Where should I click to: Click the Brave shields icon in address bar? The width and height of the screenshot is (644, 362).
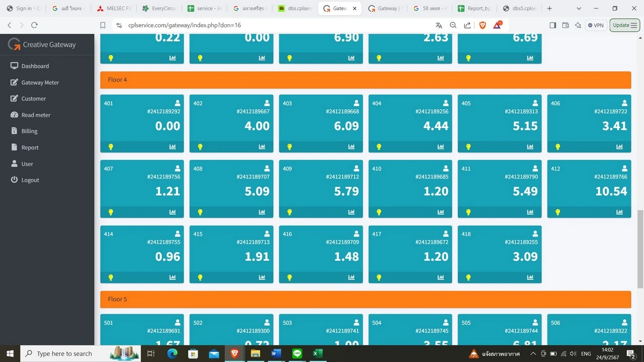[x=482, y=25]
